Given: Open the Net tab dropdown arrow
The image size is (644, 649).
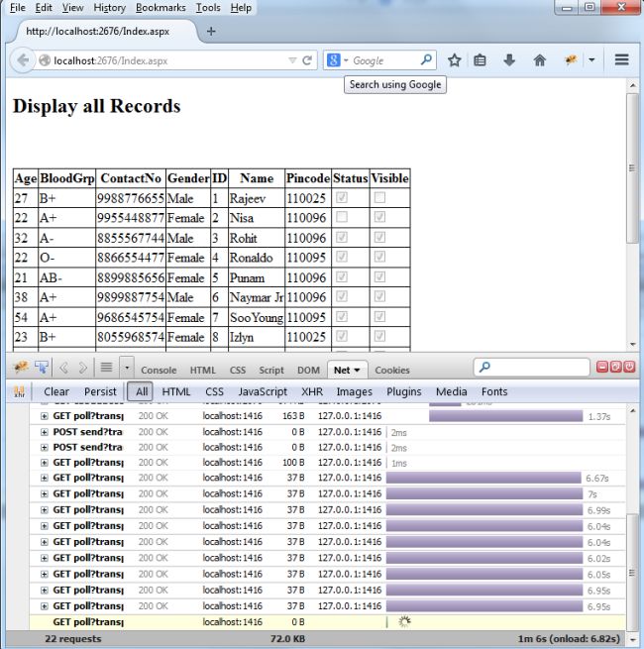Looking at the screenshot, I should coord(357,371).
